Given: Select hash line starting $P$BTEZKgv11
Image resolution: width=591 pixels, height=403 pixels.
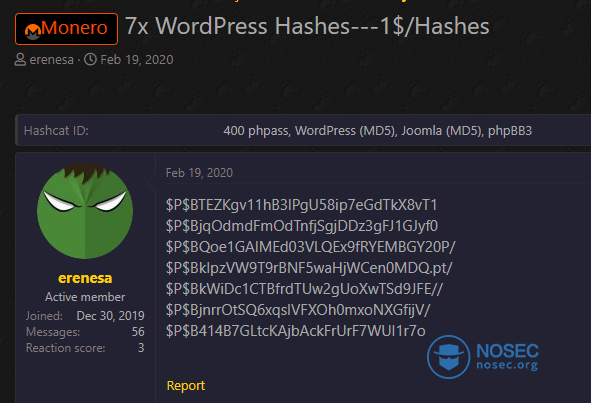Looking at the screenshot, I should (302, 205).
